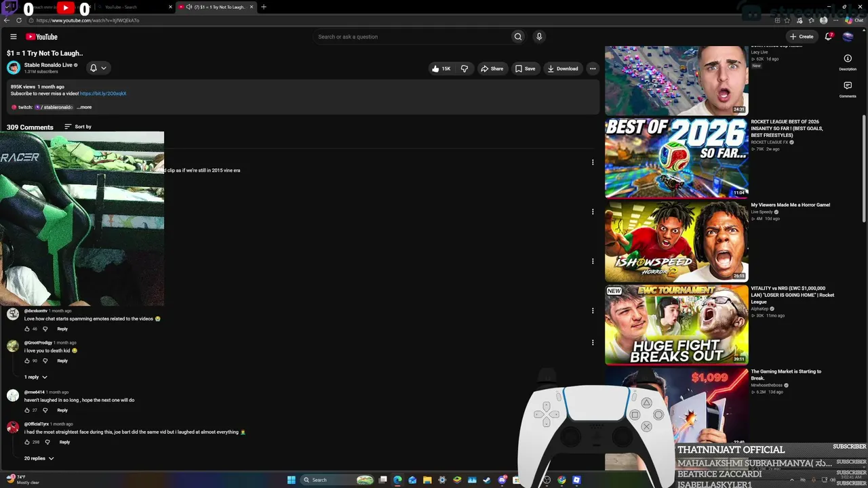This screenshot has width=868, height=488.
Task: Open 'My Viewers Made Me a Horror Game!' title
Action: click(791, 205)
